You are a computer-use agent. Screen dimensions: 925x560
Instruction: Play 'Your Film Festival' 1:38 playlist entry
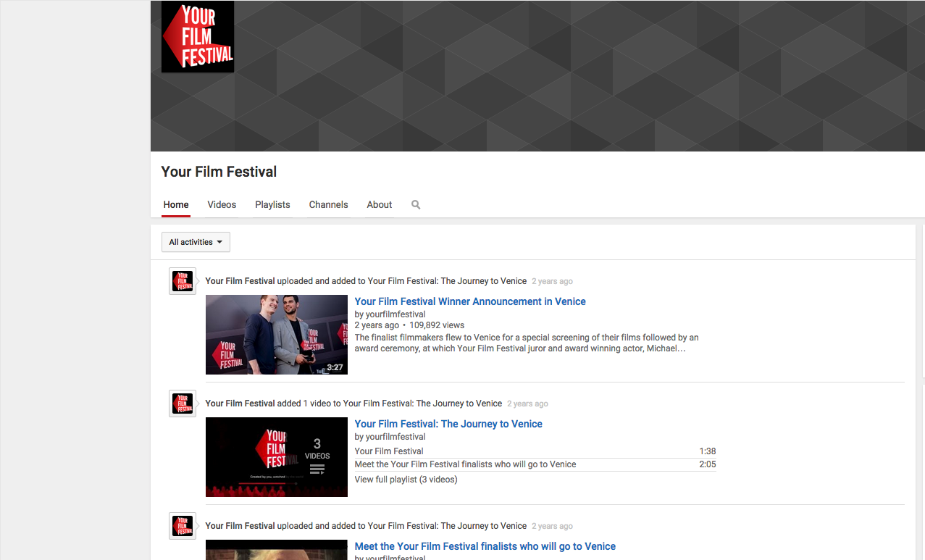[535, 451]
